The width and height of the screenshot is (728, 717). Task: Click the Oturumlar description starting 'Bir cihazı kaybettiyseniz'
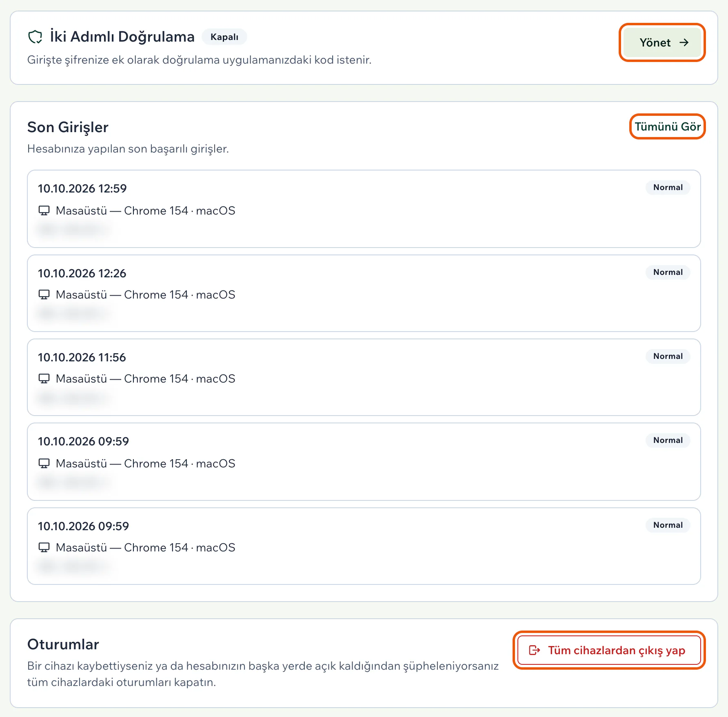[x=263, y=674]
